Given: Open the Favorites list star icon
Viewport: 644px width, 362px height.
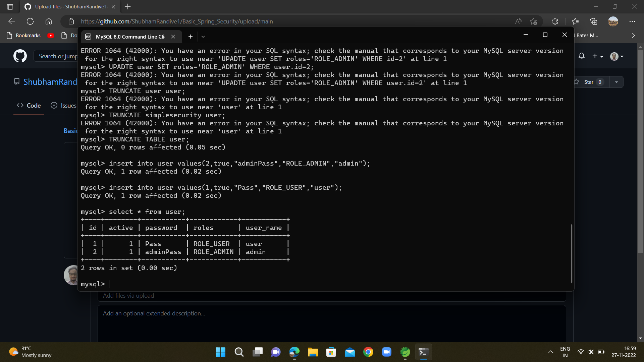Looking at the screenshot, I should (575, 21).
